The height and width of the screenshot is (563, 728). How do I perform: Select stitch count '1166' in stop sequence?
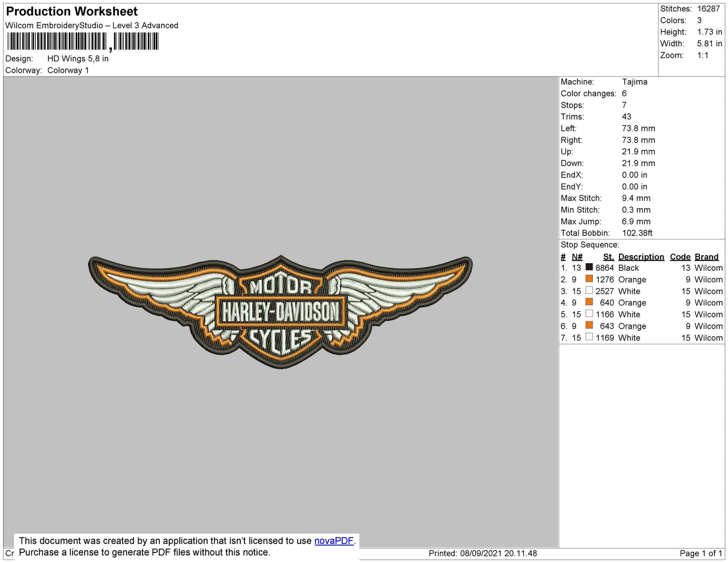[x=605, y=315]
